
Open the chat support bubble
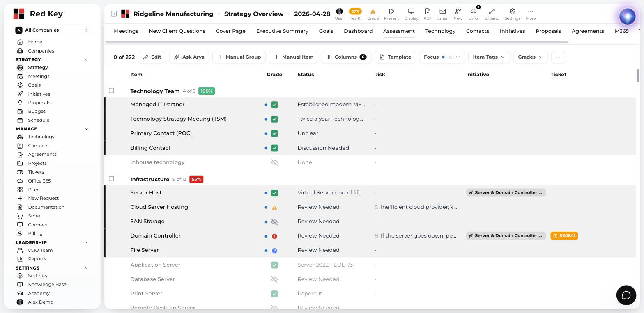tap(626, 295)
